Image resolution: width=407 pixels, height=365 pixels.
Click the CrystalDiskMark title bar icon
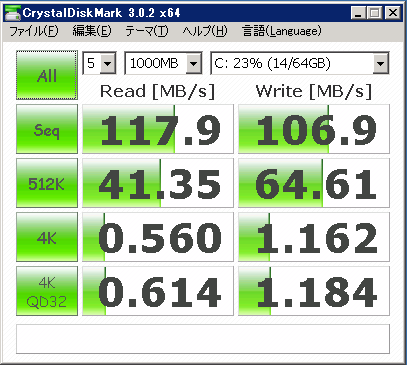[13, 13]
